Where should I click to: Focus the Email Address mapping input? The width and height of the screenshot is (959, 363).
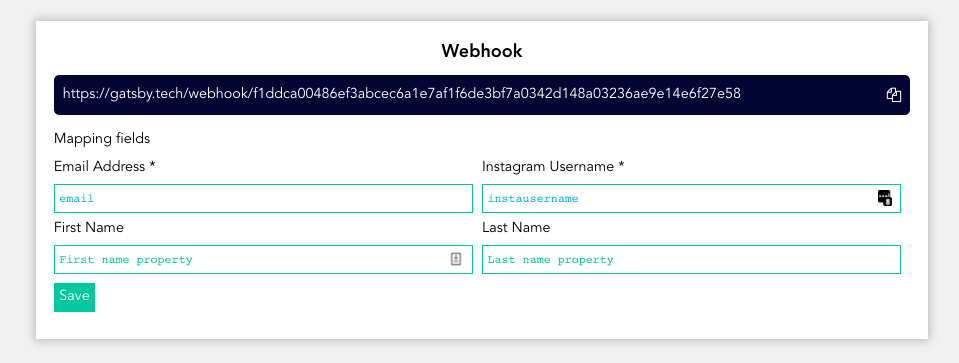tap(263, 199)
